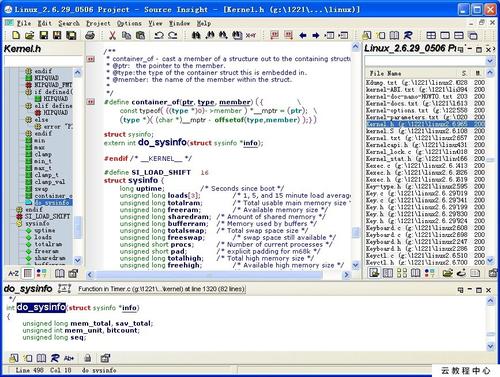Click the A-Z sort icon in symbol panel

tap(13, 274)
